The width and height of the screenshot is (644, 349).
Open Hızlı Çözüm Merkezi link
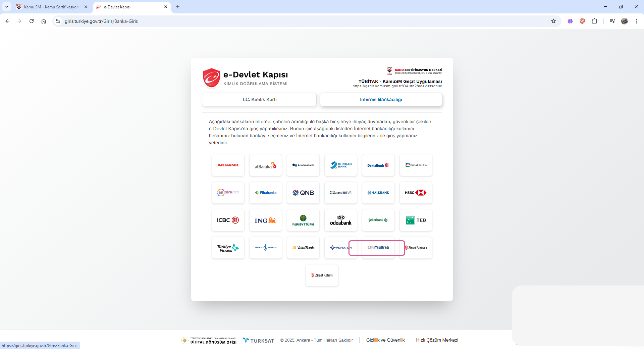point(437,340)
